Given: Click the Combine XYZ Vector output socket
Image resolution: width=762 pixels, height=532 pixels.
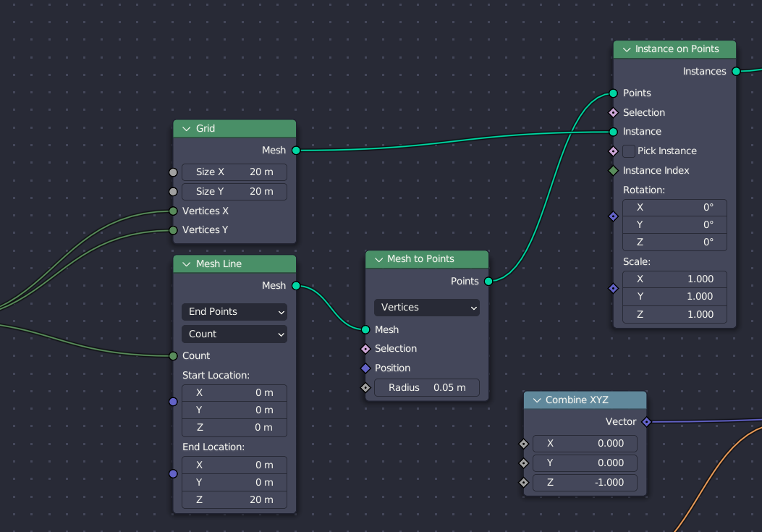Looking at the screenshot, I should pos(646,421).
